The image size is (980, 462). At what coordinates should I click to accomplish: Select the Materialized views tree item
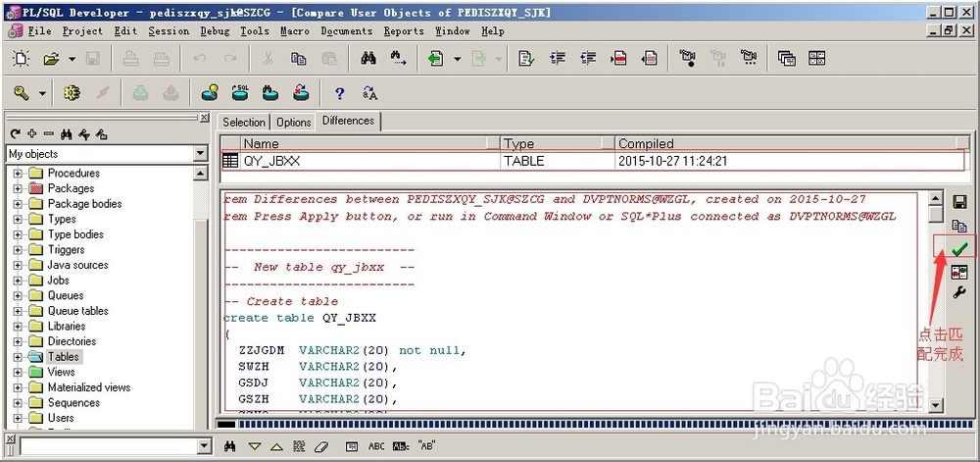point(89,387)
